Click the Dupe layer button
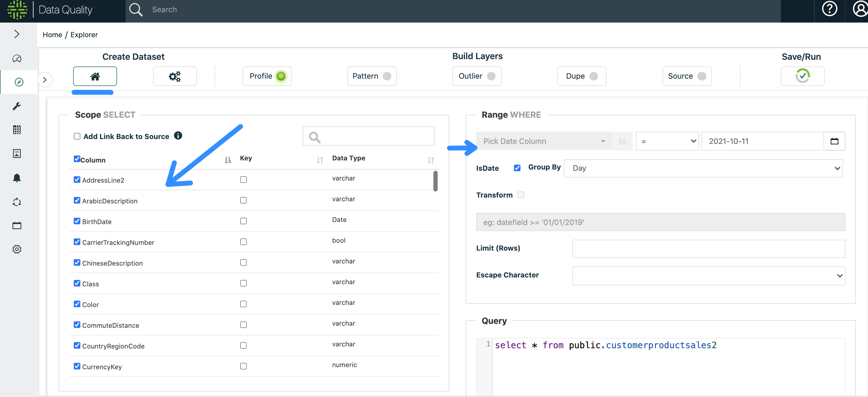Image resolution: width=868 pixels, height=397 pixels. (x=581, y=76)
